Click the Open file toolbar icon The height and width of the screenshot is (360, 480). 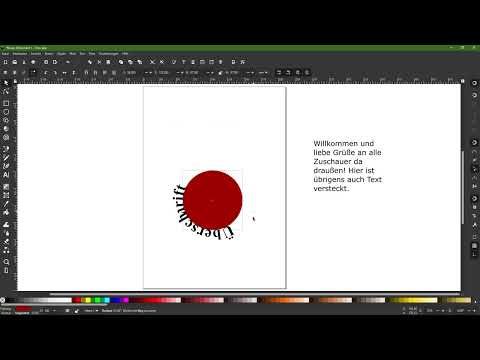[x=15, y=62]
